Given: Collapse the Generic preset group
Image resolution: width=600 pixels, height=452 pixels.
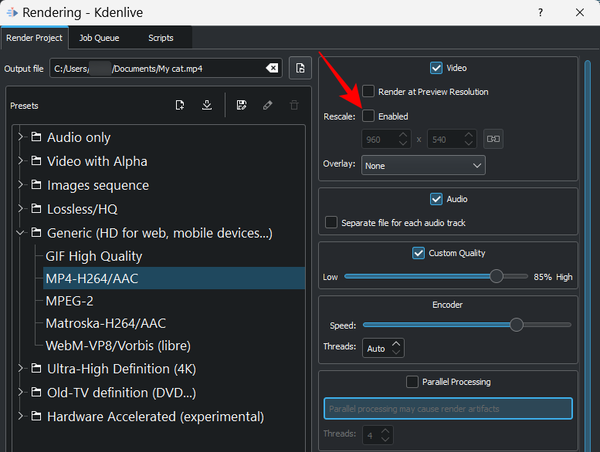Looking at the screenshot, I should (x=20, y=232).
